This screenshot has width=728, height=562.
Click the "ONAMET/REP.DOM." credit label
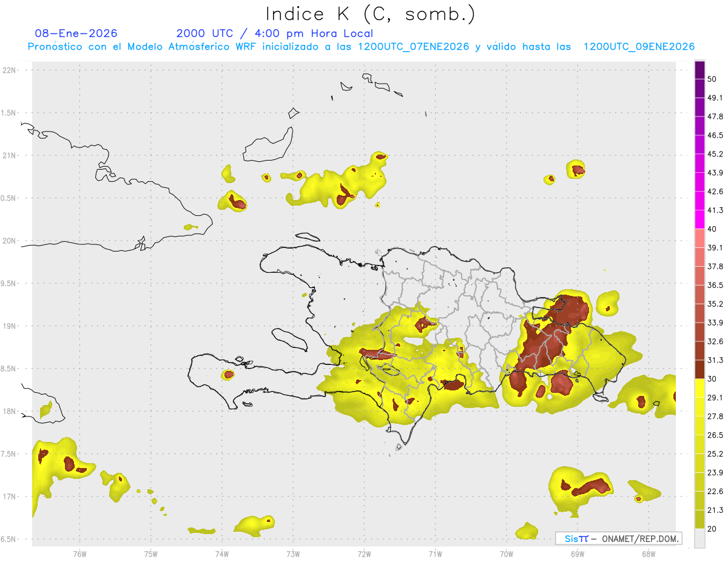pyautogui.click(x=640, y=538)
